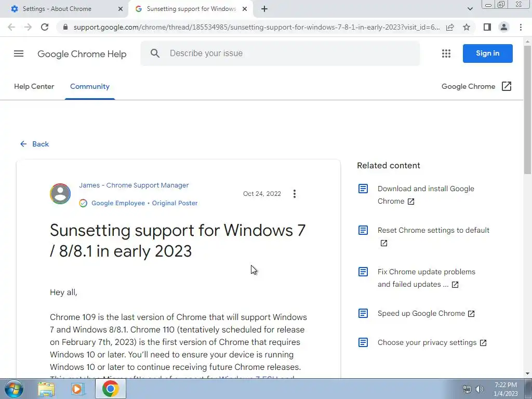This screenshot has width=532, height=399.
Task: Click James's profile avatar
Action: pyautogui.click(x=60, y=194)
